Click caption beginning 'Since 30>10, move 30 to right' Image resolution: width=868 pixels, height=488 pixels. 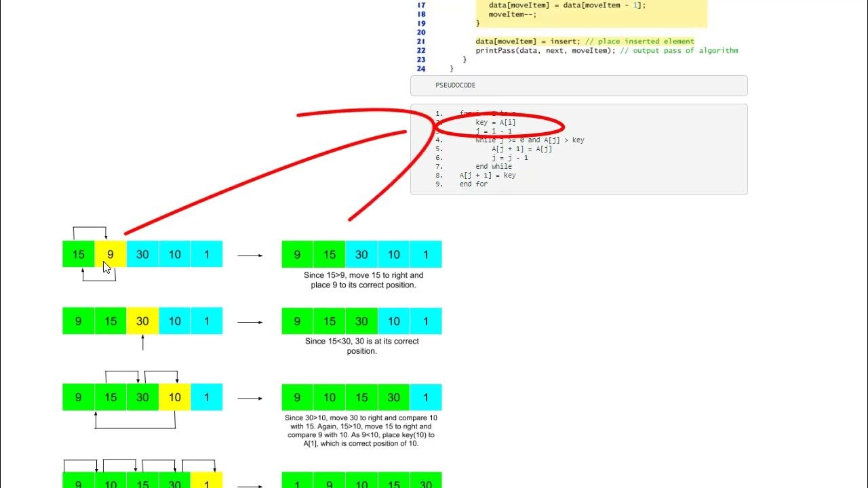pos(361,430)
